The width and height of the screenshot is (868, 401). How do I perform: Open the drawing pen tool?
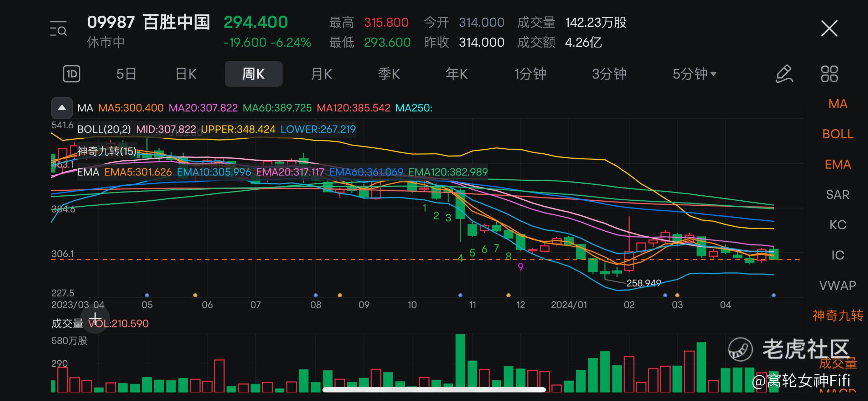784,74
